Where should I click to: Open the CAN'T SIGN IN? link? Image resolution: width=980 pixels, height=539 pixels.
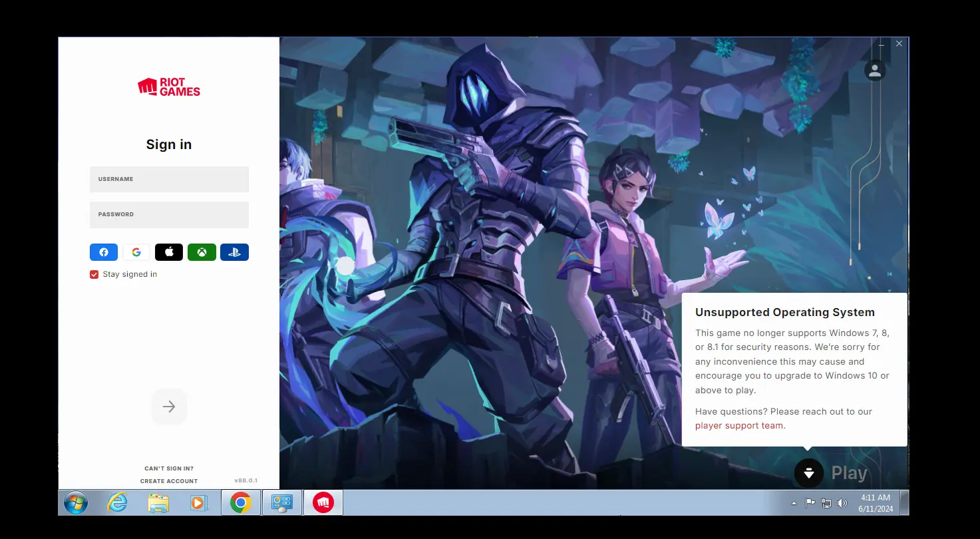[169, 468]
